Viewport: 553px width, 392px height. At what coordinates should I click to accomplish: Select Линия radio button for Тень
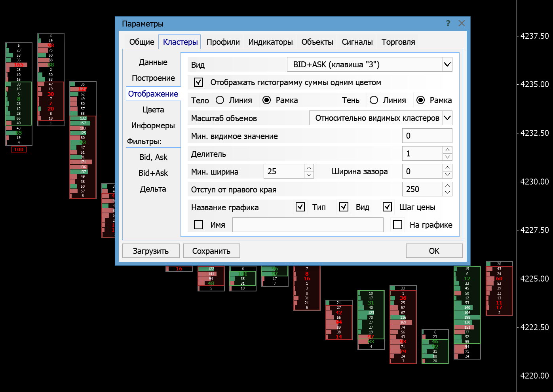click(374, 100)
